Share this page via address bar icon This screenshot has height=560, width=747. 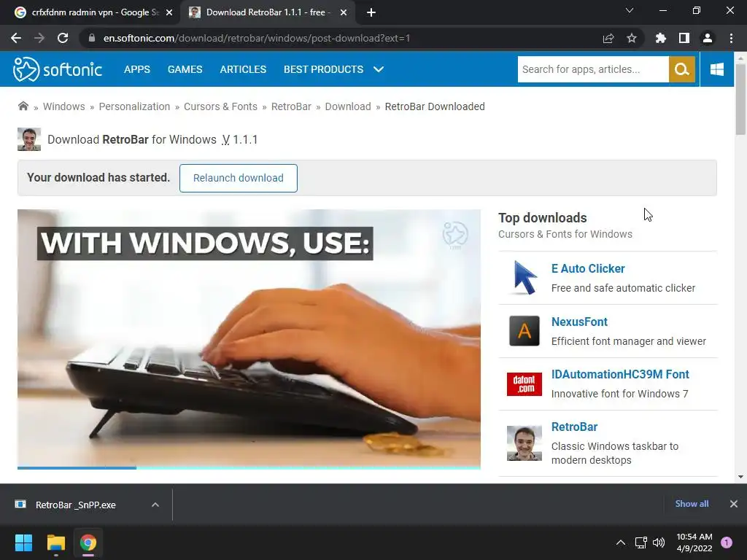coord(608,38)
